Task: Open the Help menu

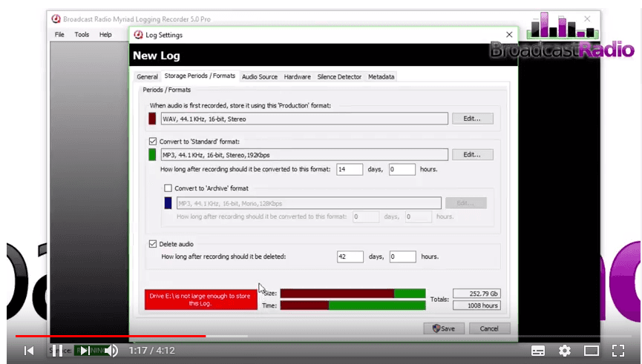Action: click(105, 34)
